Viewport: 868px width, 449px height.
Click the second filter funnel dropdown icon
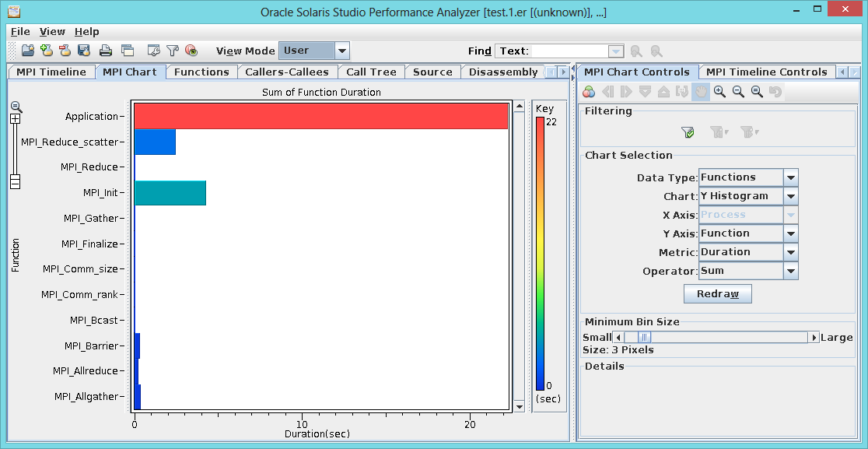(x=719, y=132)
